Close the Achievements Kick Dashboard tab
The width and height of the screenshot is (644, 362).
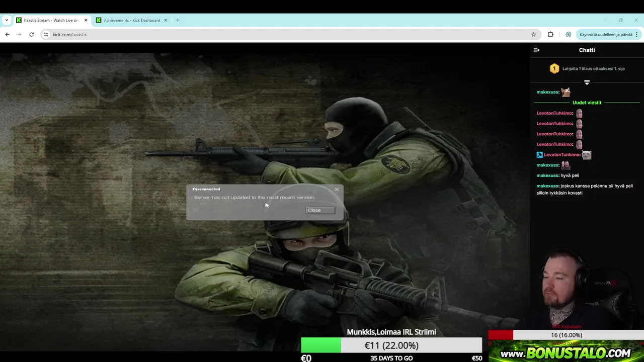click(x=165, y=20)
